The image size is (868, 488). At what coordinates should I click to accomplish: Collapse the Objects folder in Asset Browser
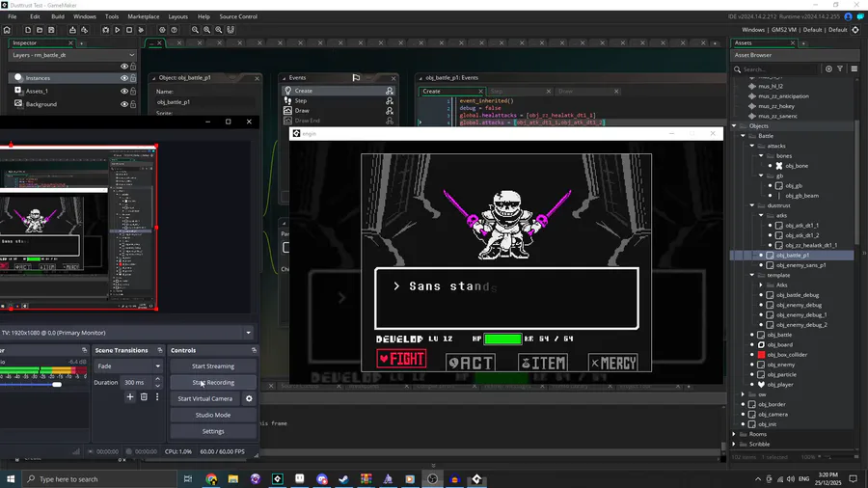coord(735,125)
